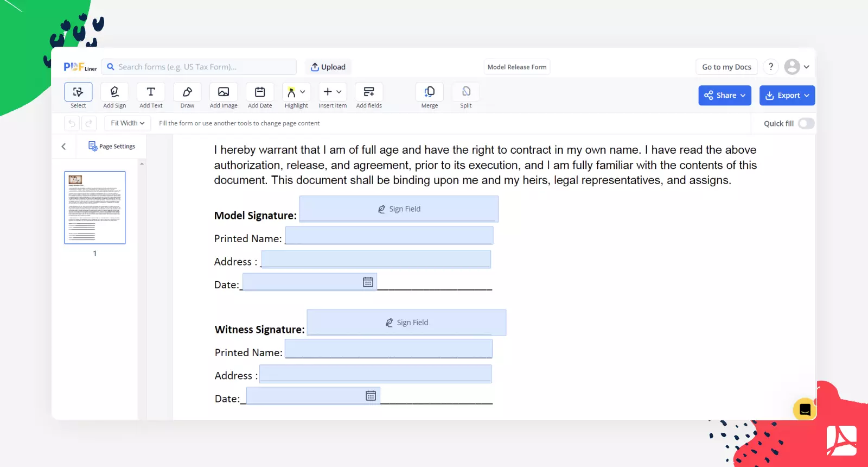This screenshot has height=467, width=868.
Task: Click the Export button
Action: coord(787,95)
